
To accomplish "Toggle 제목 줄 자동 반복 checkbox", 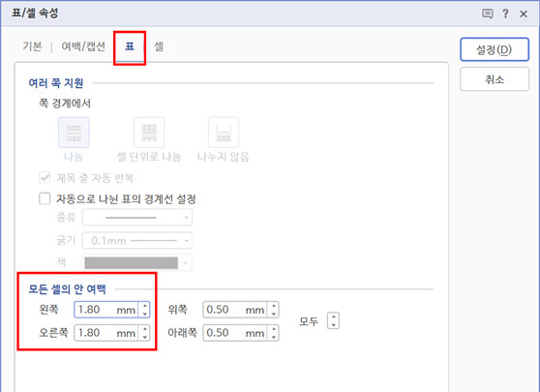I will point(45,178).
